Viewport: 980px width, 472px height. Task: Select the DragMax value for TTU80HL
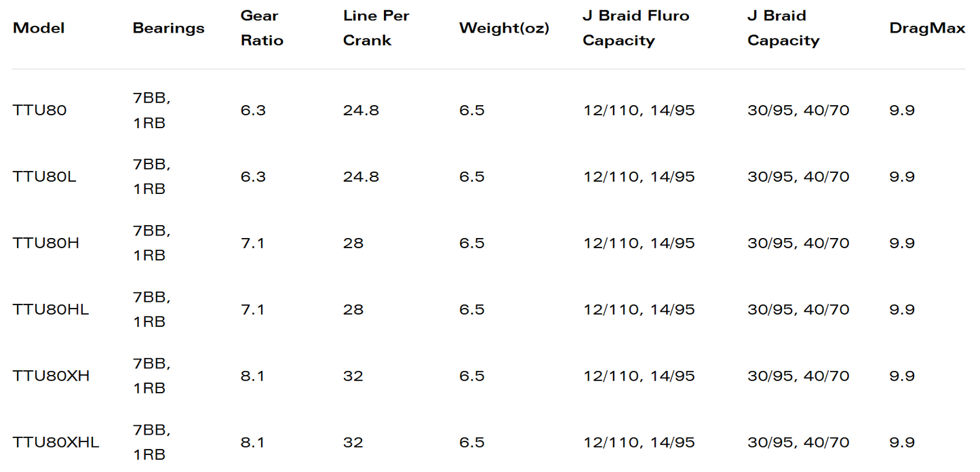point(901,309)
